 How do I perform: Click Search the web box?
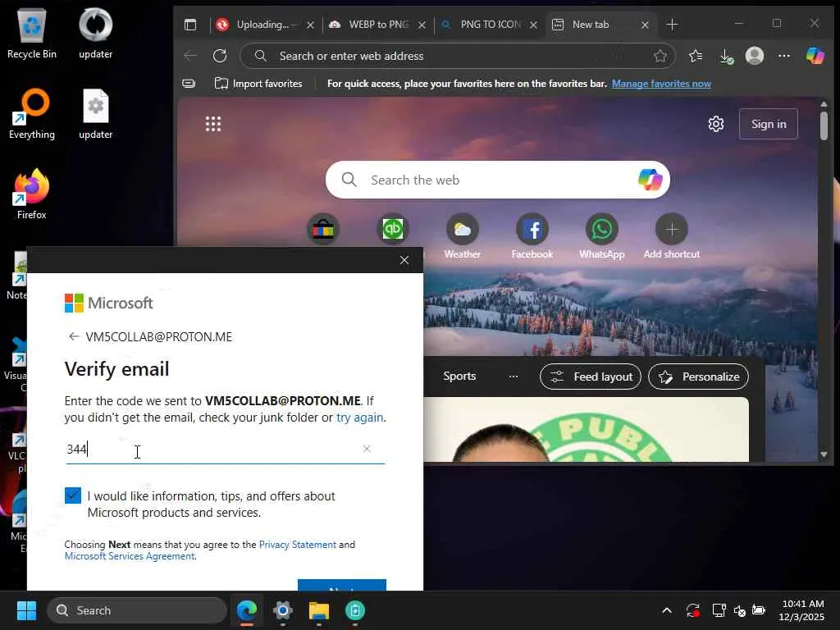coord(497,180)
